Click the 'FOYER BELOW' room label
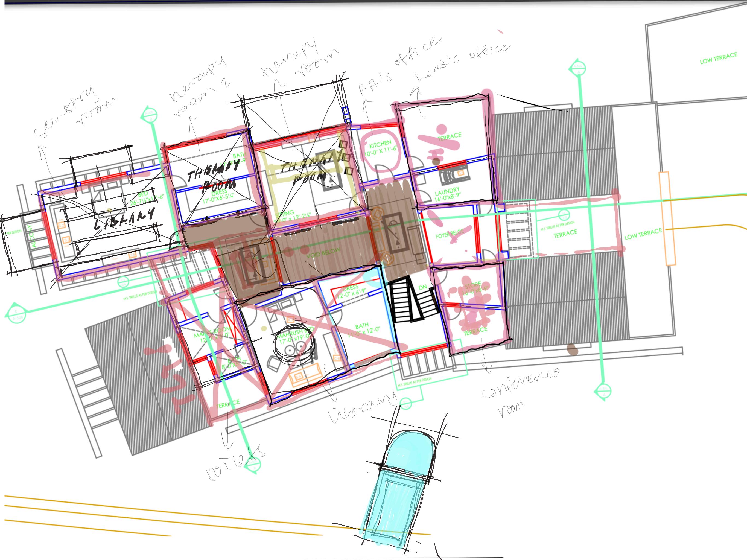Image resolution: width=747 pixels, height=560 pixels. (450, 234)
